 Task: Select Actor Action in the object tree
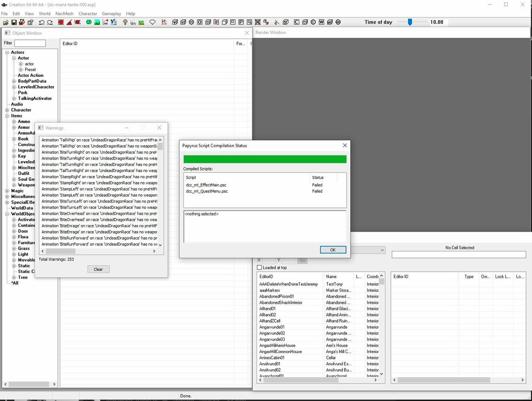point(30,75)
